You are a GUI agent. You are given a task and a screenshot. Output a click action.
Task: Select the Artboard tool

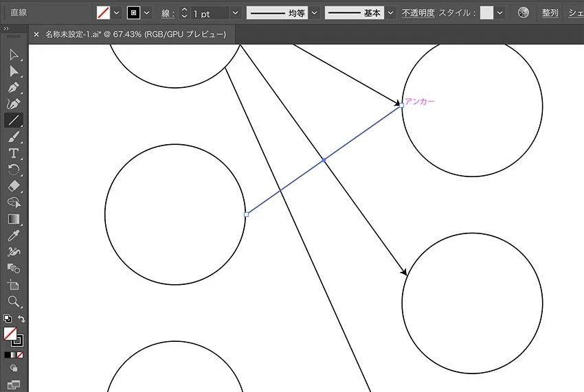click(14, 285)
